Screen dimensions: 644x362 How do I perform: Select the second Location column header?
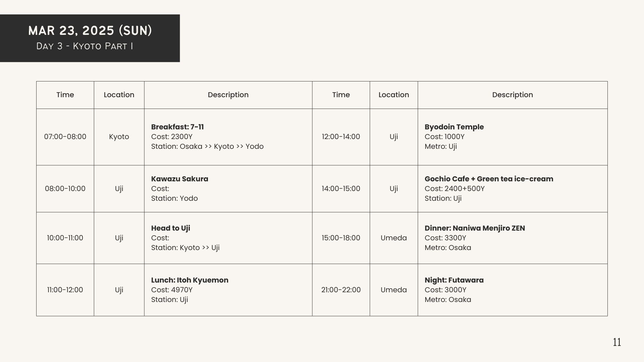coord(394,95)
